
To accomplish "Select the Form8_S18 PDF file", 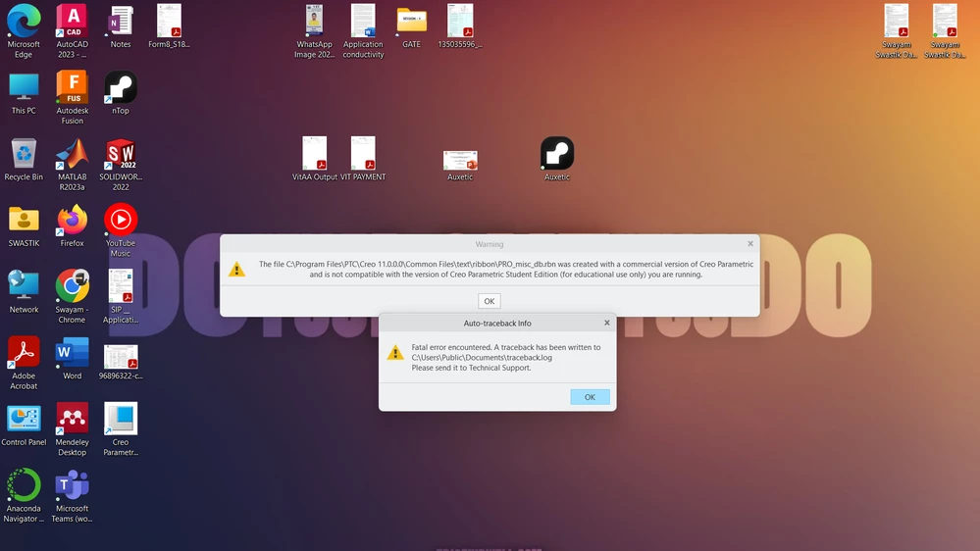I will coord(170,26).
